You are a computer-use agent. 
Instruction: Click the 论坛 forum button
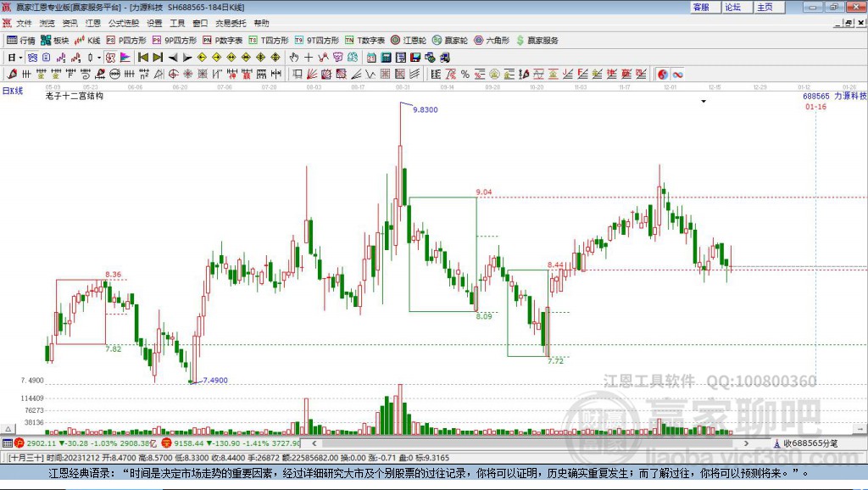point(737,7)
